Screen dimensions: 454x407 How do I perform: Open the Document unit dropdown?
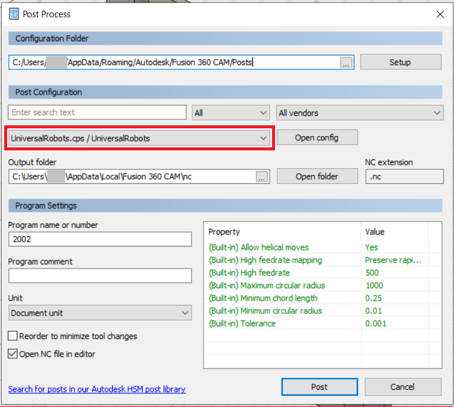[x=100, y=313]
